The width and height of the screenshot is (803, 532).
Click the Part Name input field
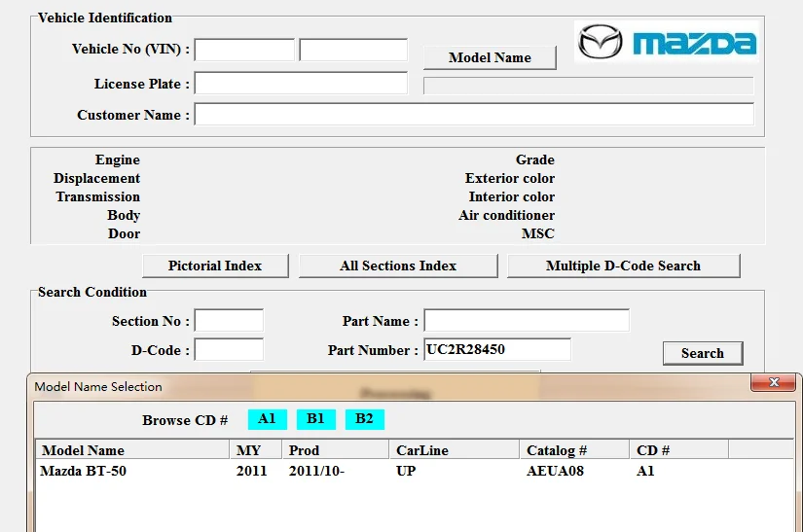526,321
